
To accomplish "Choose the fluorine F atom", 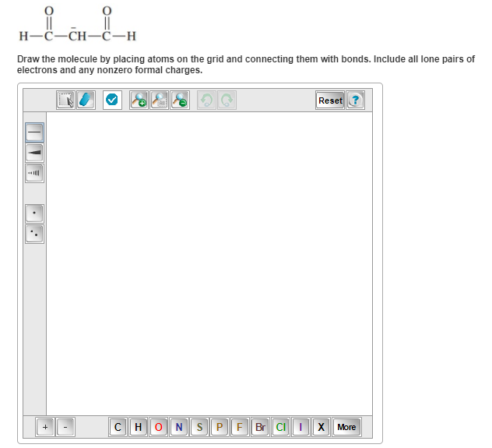I will tap(240, 427).
